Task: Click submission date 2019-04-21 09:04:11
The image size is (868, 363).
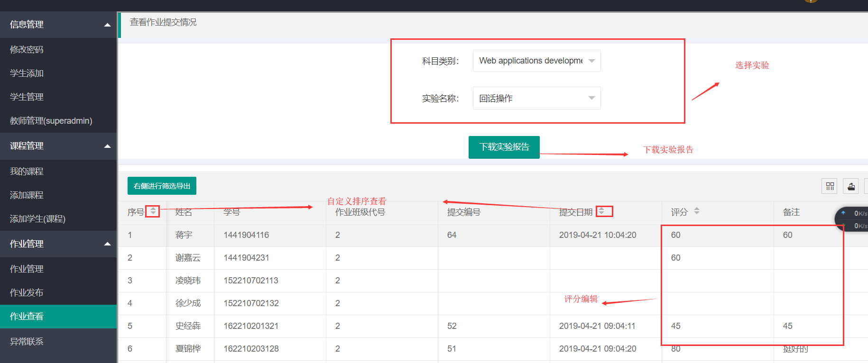Action: (597, 326)
